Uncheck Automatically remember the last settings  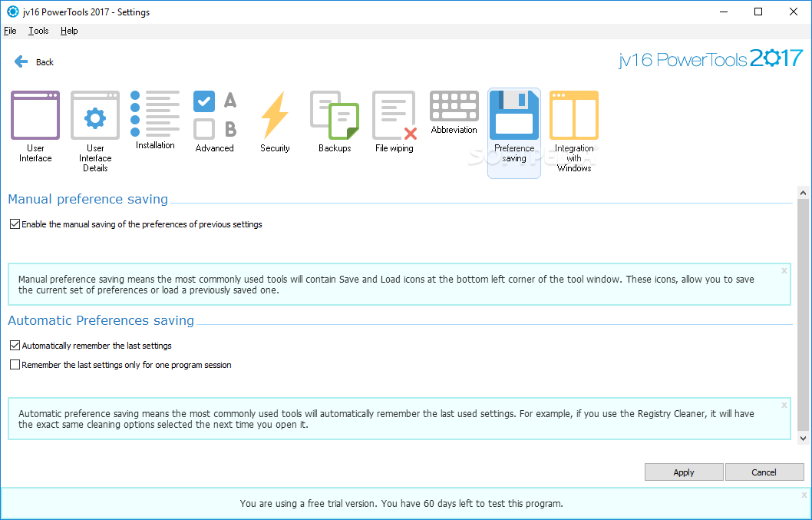(x=15, y=346)
